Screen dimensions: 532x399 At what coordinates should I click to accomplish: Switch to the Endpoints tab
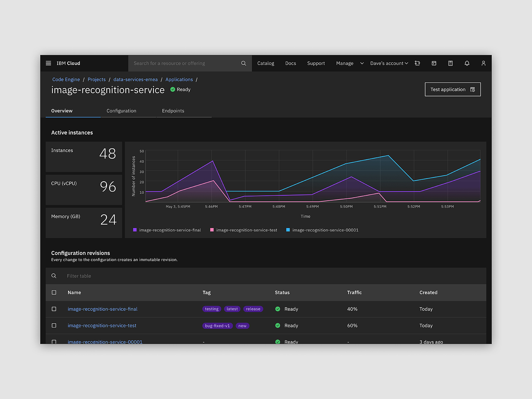tap(173, 111)
